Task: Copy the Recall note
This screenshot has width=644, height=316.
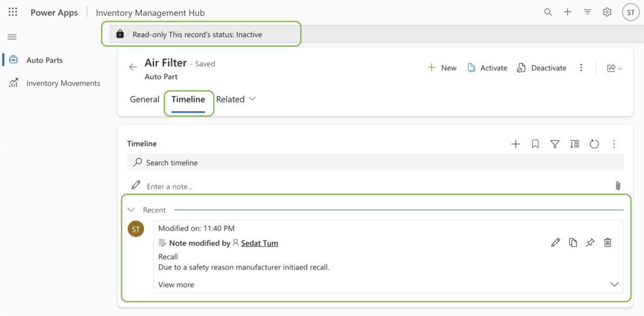Action: click(573, 242)
